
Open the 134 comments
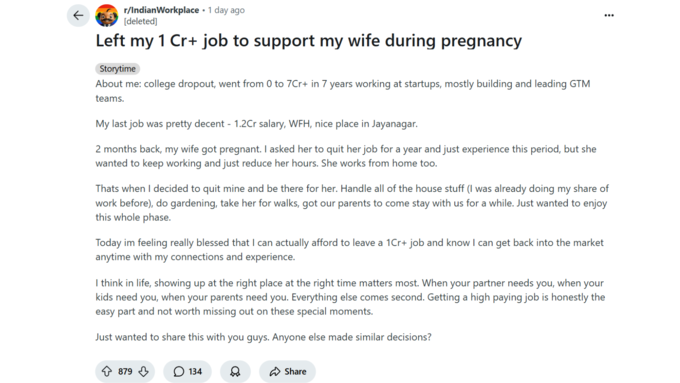(187, 371)
